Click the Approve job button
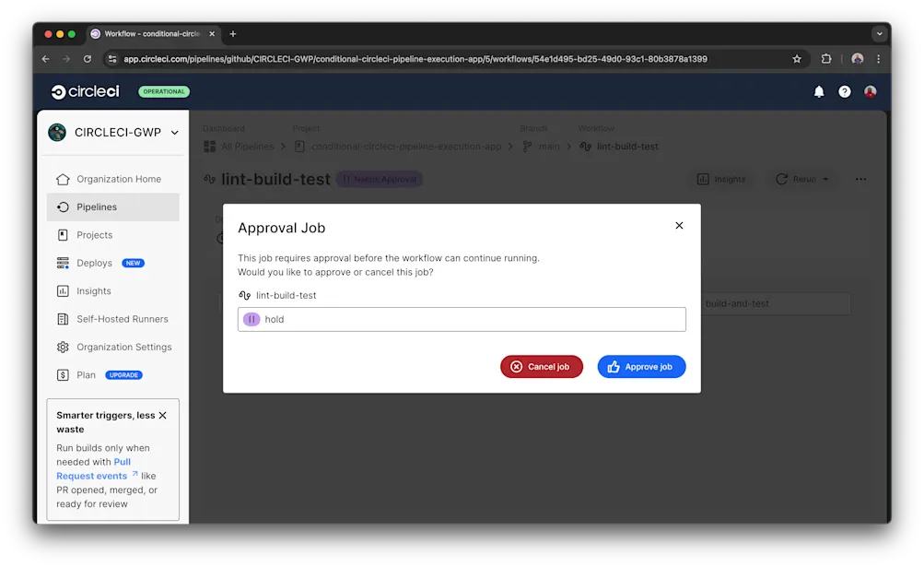 click(x=641, y=366)
